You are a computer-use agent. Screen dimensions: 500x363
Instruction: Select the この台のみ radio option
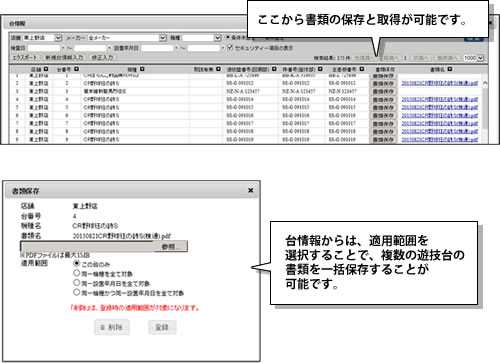click(77, 263)
